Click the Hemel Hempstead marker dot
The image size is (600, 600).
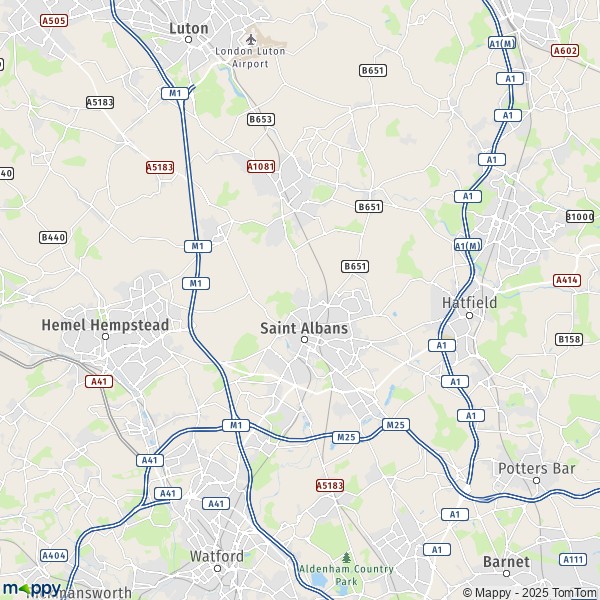106,337
